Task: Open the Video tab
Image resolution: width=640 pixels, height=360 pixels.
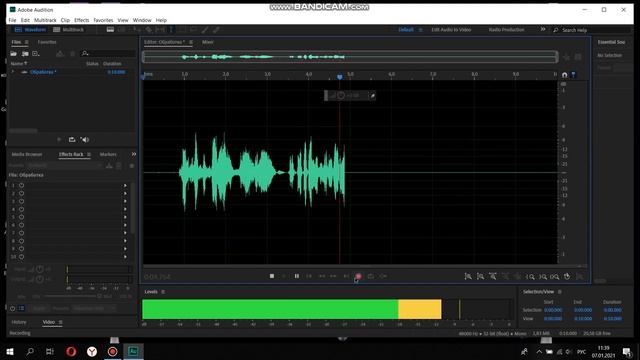Action: (49, 322)
